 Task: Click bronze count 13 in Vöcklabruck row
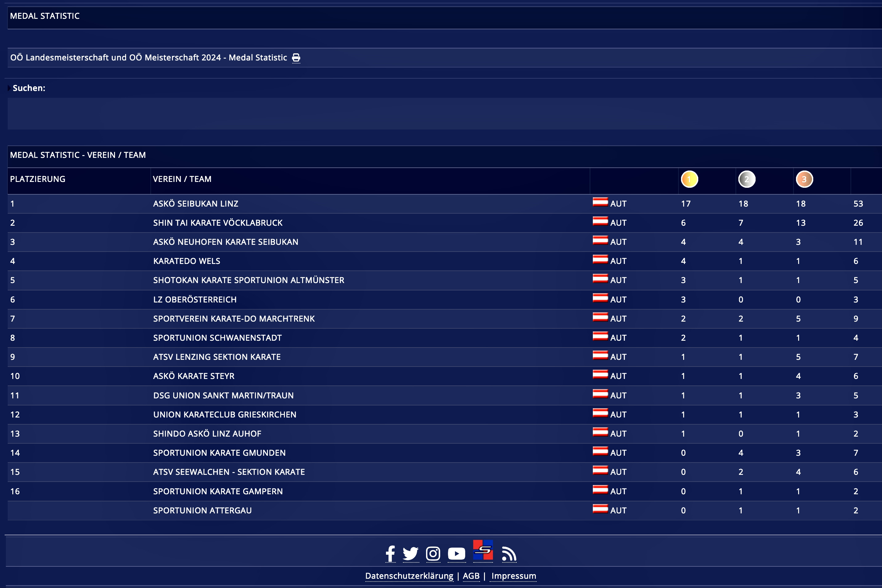point(801,223)
